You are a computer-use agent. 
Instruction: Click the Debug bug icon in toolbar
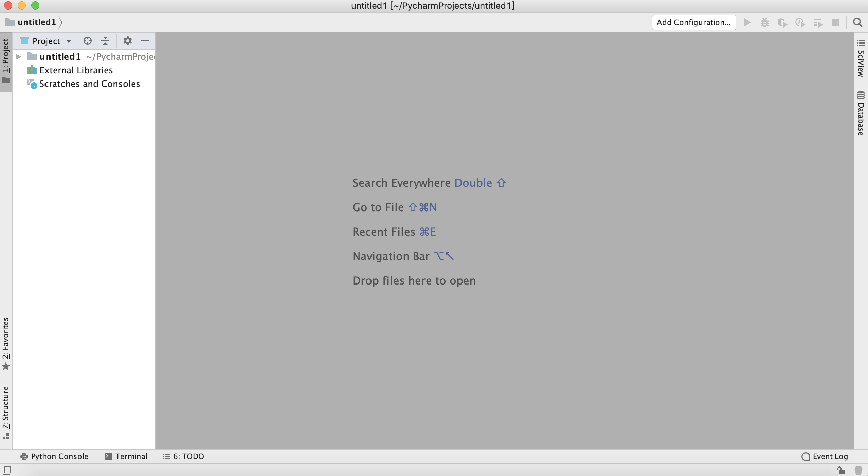click(x=765, y=23)
